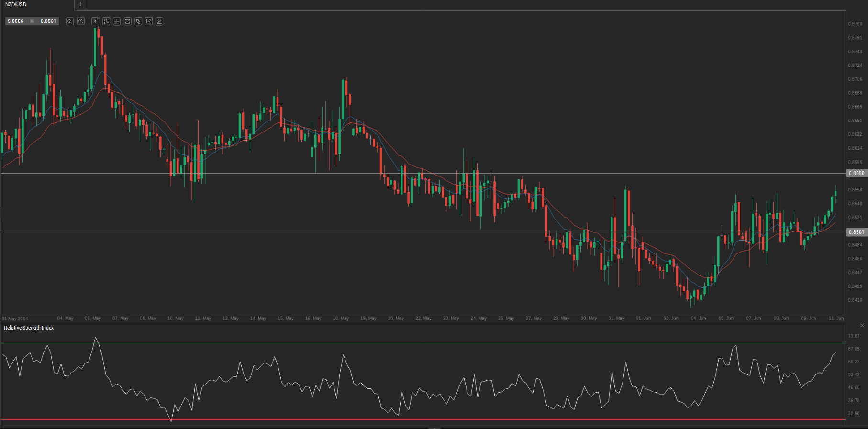868x429 pixels.
Task: Click the 01 May 2014 date label
Action: [x=15, y=319]
